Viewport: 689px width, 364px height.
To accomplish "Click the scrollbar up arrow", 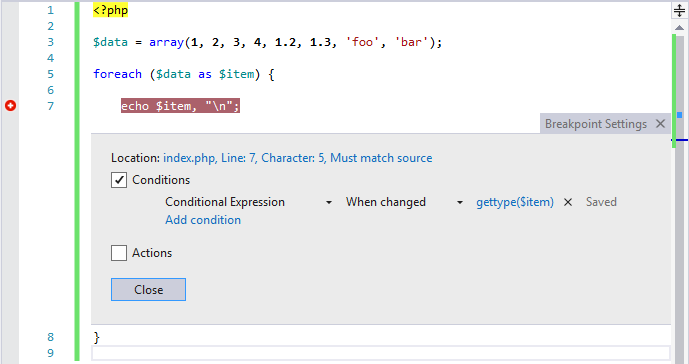I will click(679, 28).
